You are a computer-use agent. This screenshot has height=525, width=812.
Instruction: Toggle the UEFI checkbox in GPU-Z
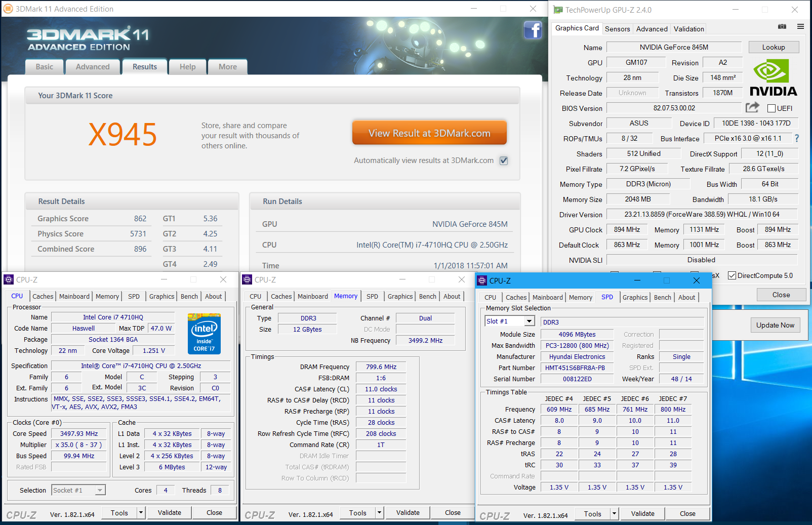point(772,108)
